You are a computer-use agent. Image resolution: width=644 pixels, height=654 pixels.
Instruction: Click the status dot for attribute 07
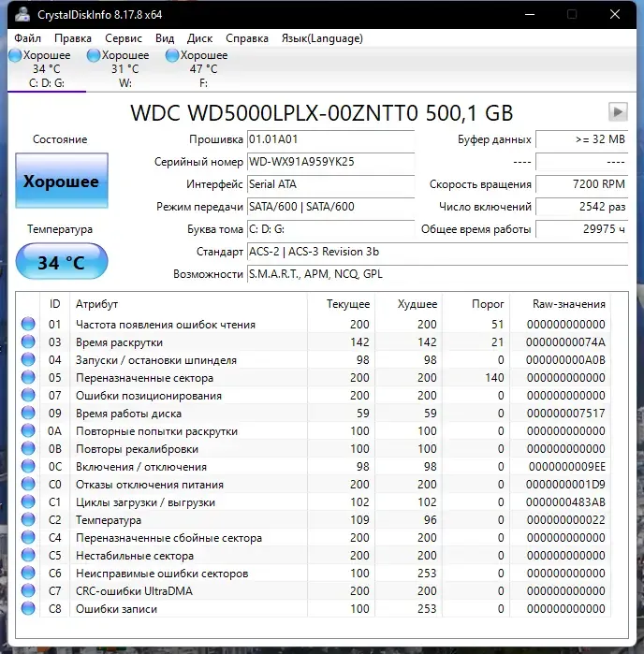point(28,395)
